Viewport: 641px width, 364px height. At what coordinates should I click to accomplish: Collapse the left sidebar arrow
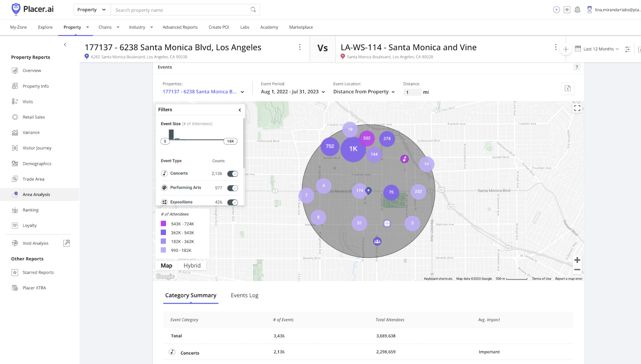[65, 45]
